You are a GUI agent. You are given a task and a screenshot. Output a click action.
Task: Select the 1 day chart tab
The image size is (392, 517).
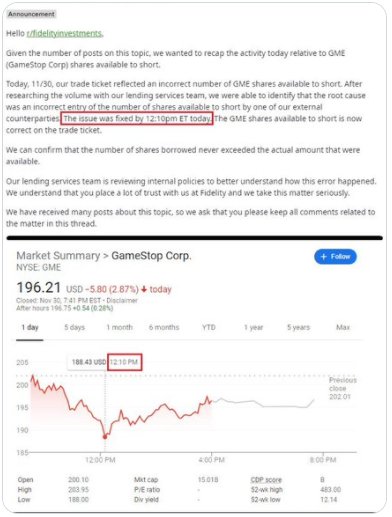coord(30,327)
